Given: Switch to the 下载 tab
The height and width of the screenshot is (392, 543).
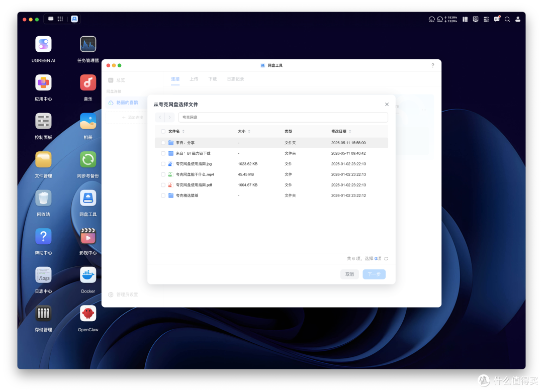Looking at the screenshot, I should 212,79.
